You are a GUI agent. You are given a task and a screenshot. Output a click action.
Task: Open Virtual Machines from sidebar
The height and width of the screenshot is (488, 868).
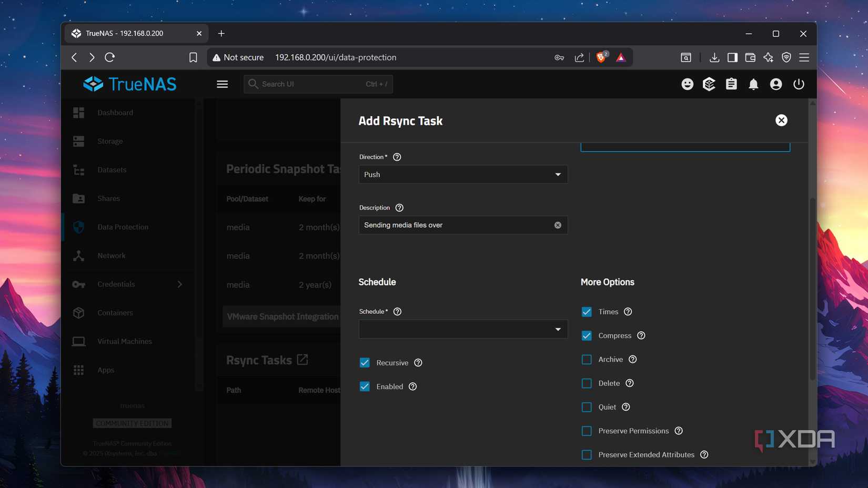click(124, 341)
